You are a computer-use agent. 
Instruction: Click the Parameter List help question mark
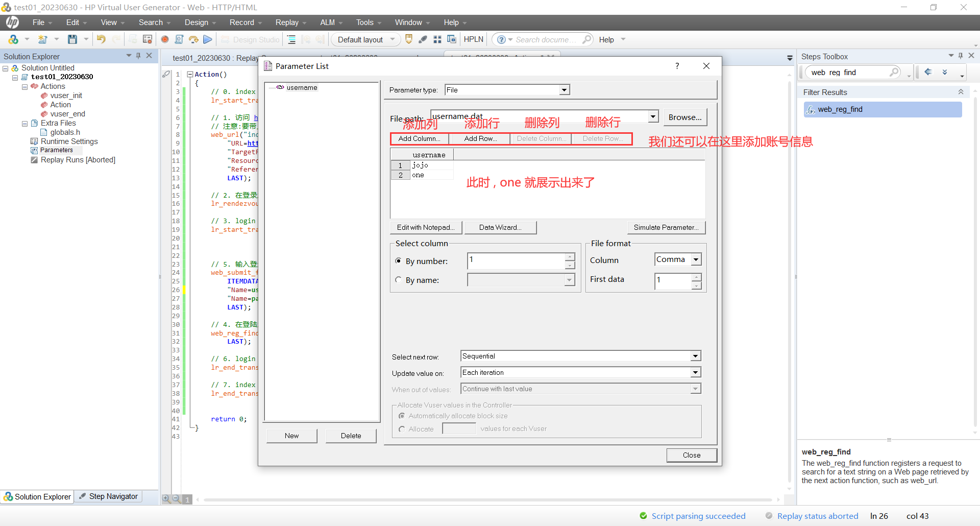[677, 66]
